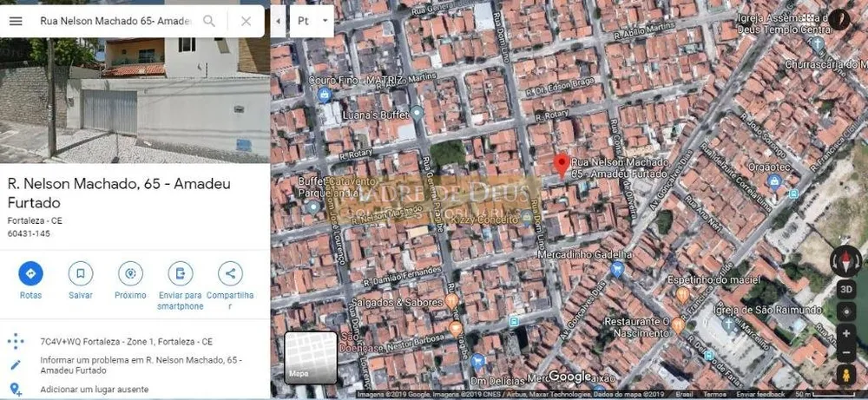Click Igreja Assembleia de Deus marker
This screenshot has width=868, height=400.
tap(818, 43)
